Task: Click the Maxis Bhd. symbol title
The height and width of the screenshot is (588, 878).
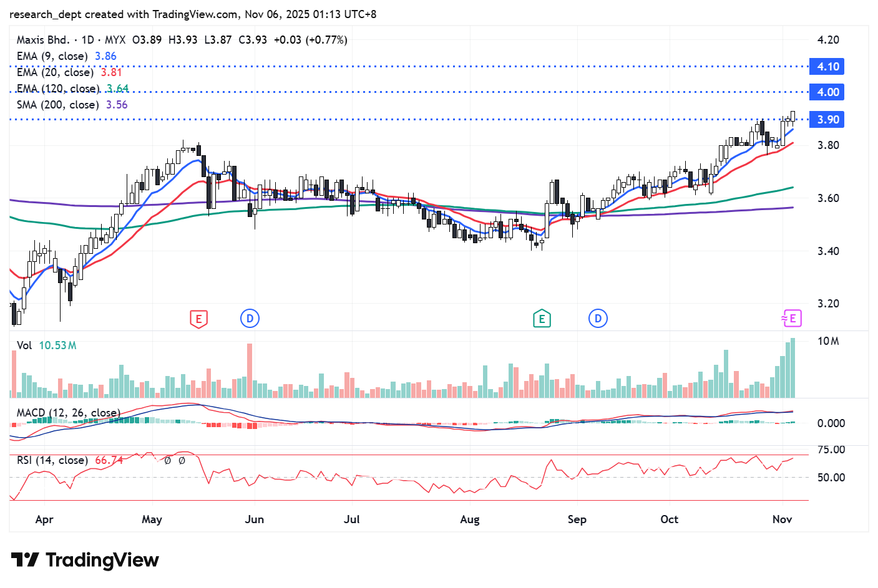Action: pos(43,40)
